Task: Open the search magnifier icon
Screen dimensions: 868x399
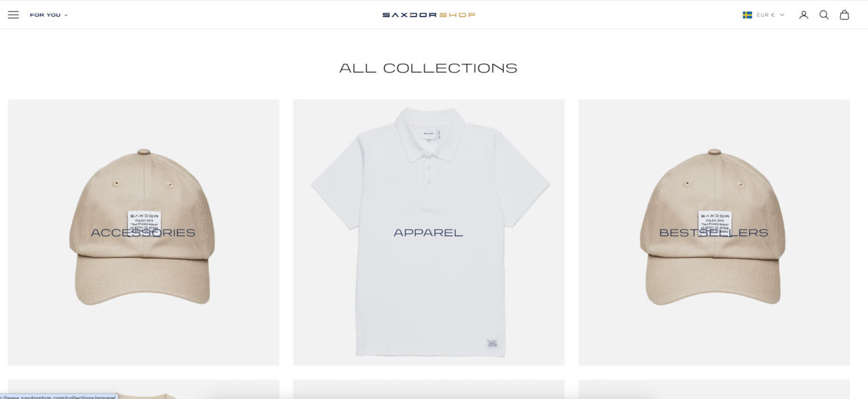Action: [x=824, y=15]
